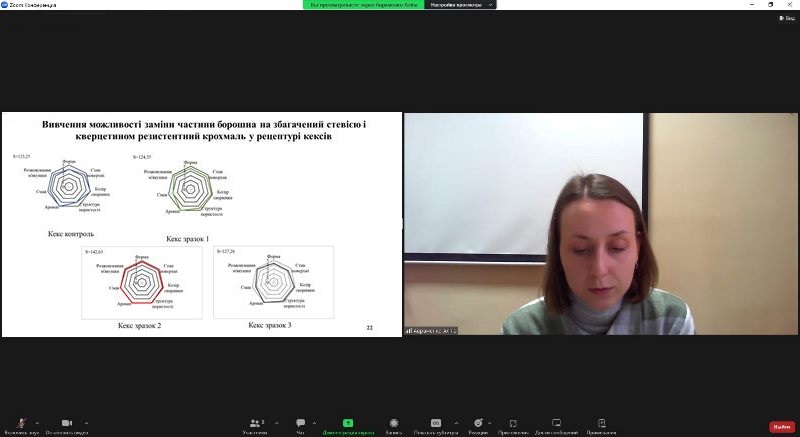Open the Participants panel
The image size is (800, 437).
[255, 425]
